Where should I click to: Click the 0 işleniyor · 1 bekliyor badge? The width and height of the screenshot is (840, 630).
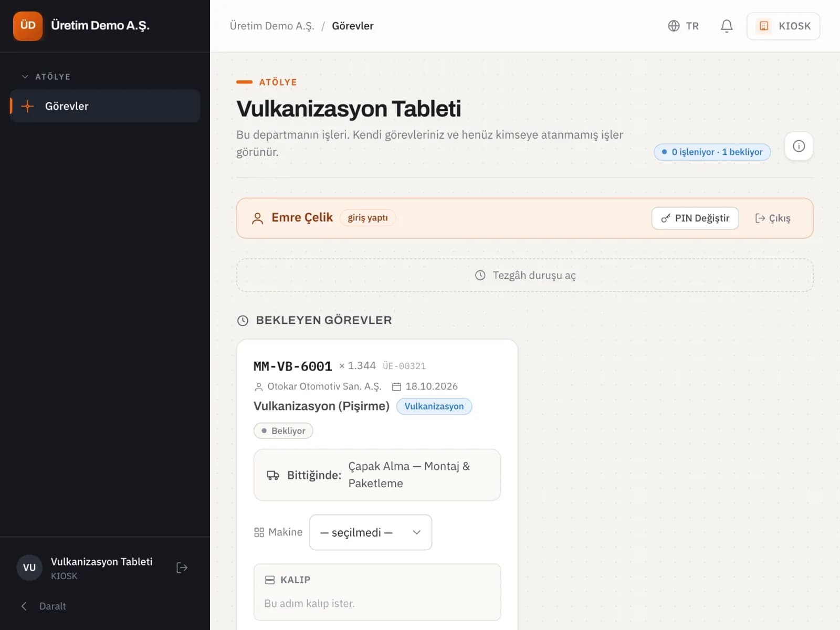tap(712, 152)
